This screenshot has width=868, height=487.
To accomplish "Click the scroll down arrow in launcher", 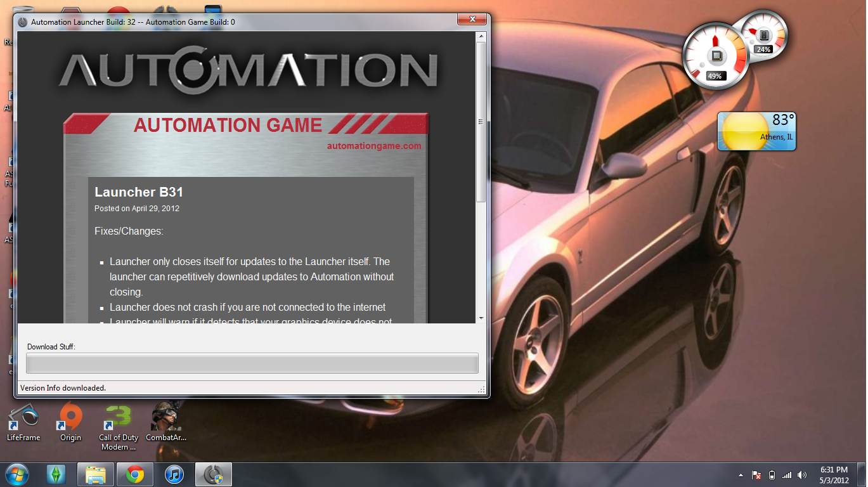I will click(x=481, y=318).
